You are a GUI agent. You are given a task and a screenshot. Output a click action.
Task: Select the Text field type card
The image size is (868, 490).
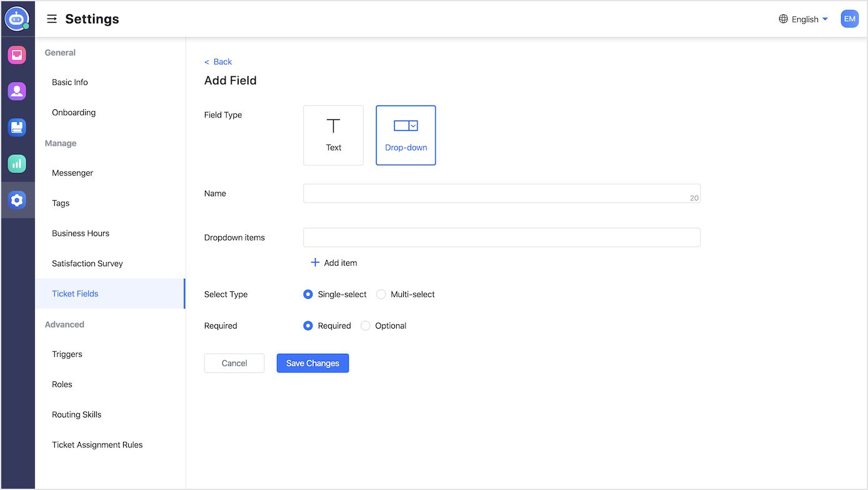tap(333, 135)
